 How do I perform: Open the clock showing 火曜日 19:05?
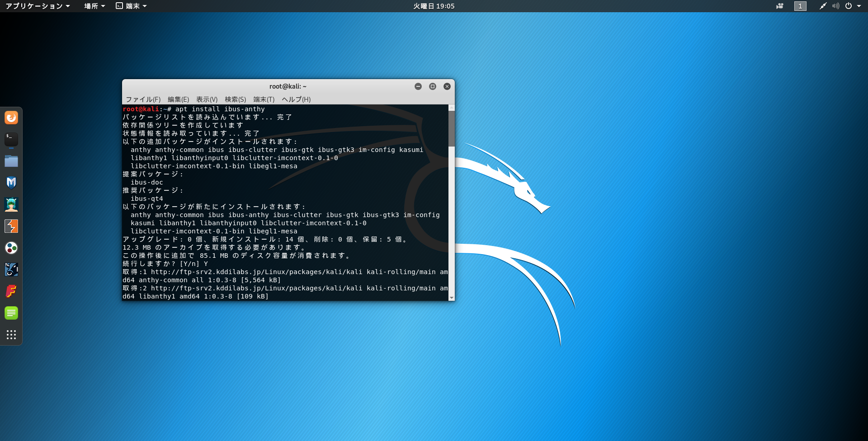tap(434, 6)
